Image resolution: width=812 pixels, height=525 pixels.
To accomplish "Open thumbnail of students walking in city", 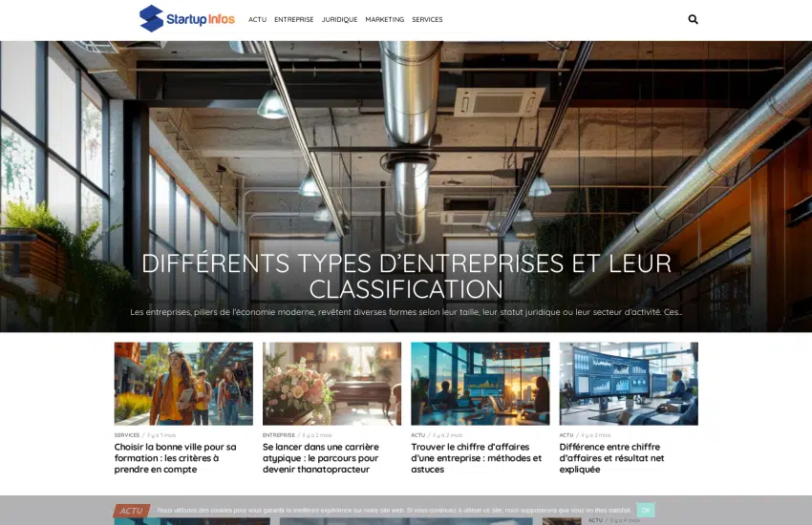I will coord(183,384).
